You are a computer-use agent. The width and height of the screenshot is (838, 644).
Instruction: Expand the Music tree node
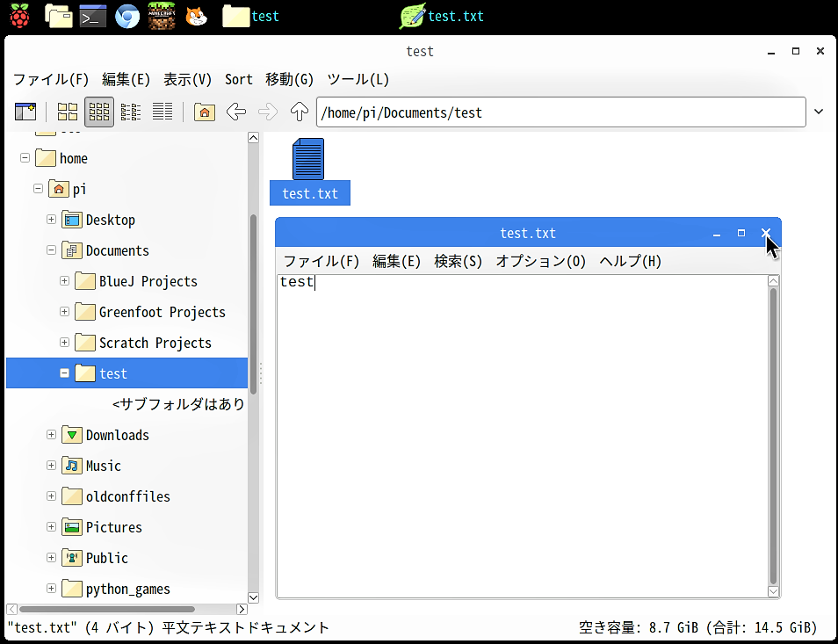coord(51,466)
